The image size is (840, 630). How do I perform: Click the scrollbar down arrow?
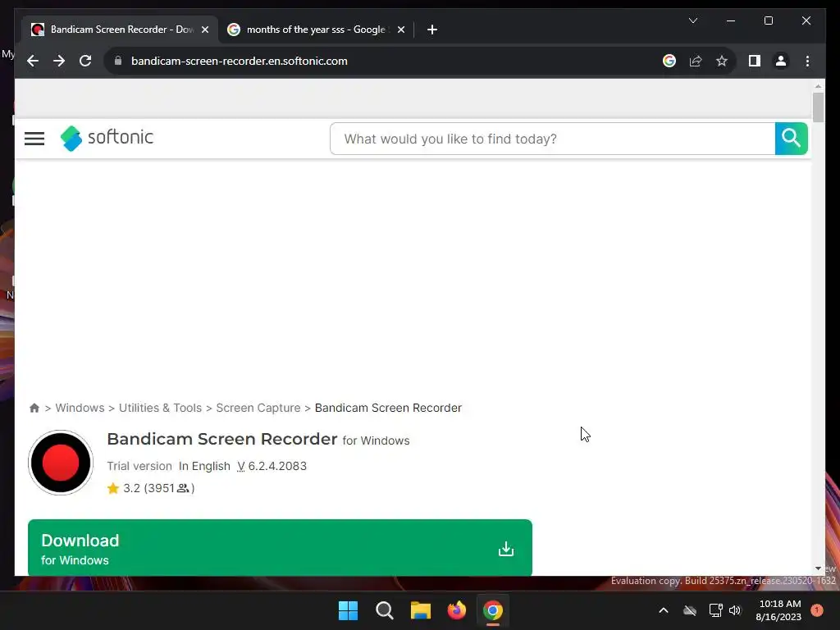(818, 569)
